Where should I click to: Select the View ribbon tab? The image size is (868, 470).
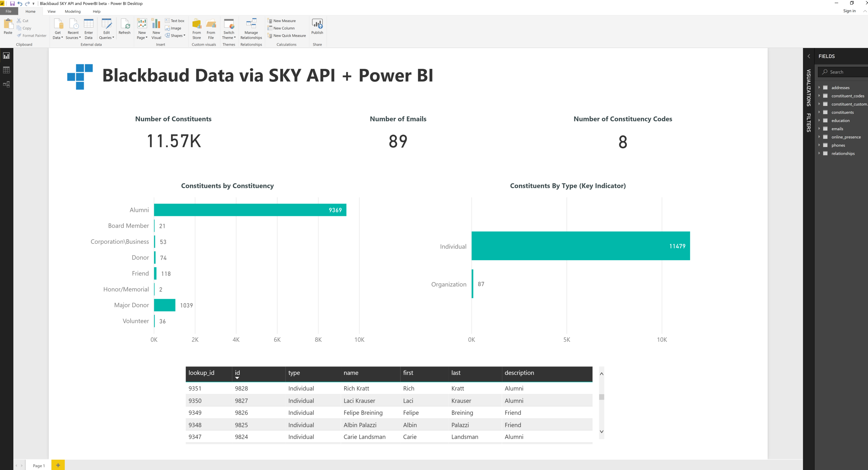tap(51, 11)
